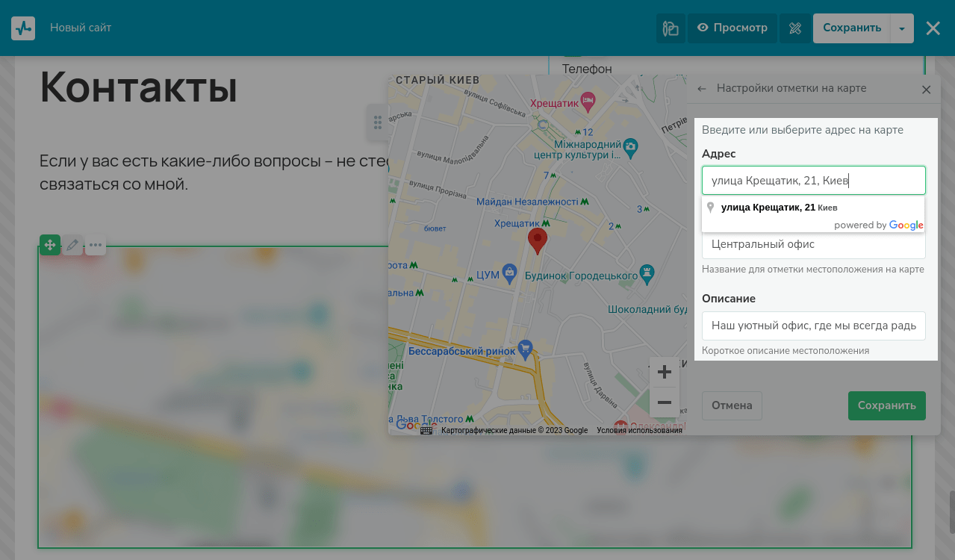Open the three-dots block options menu

96,245
